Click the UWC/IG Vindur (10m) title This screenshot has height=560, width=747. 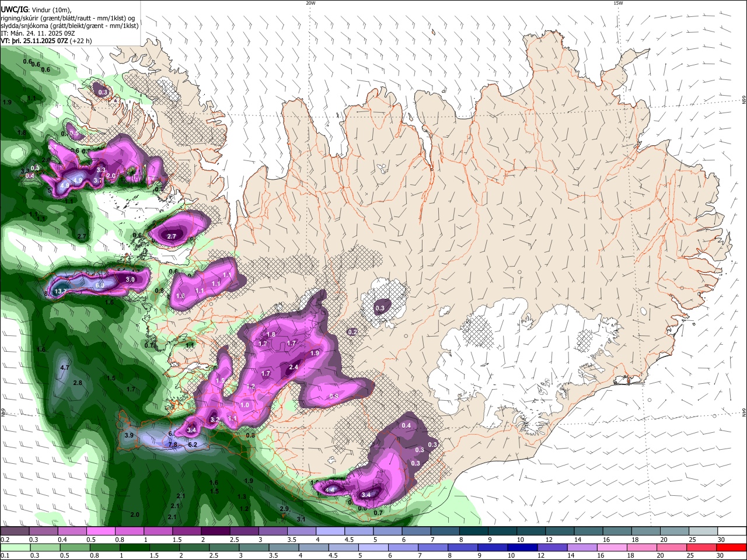click(36, 9)
